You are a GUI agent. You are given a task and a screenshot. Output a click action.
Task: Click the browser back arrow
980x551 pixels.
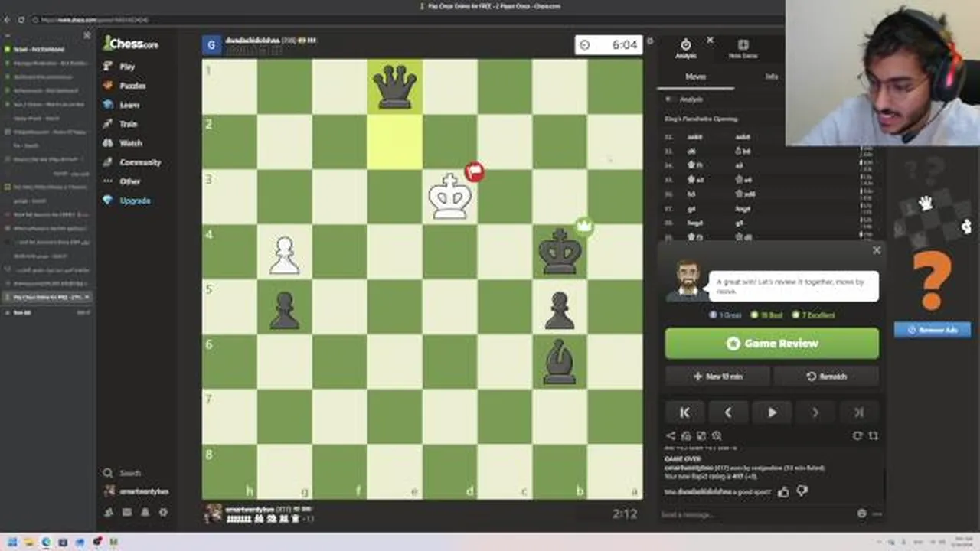7,19
